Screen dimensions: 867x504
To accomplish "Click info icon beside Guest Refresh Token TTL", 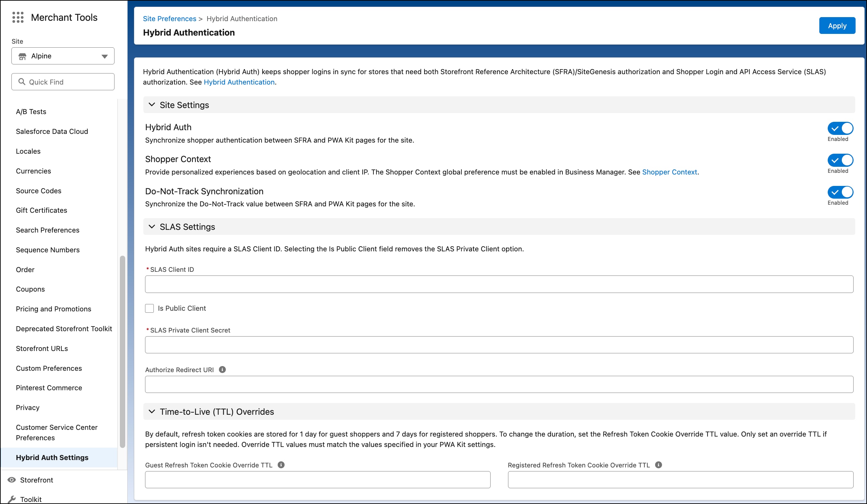I will click(281, 465).
